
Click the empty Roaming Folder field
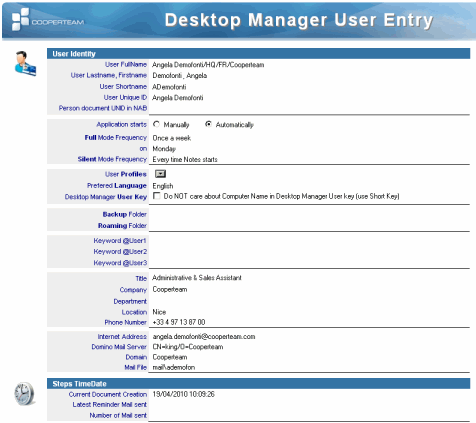point(309,226)
